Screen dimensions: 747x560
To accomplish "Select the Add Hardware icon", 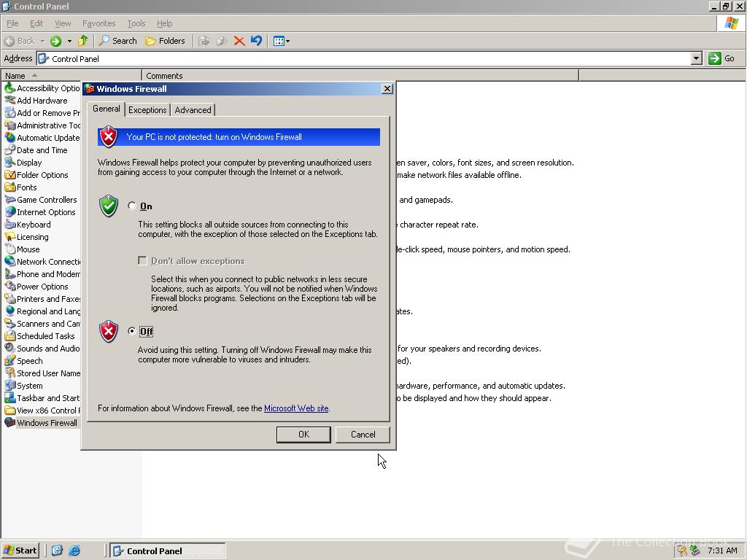I will (9, 101).
